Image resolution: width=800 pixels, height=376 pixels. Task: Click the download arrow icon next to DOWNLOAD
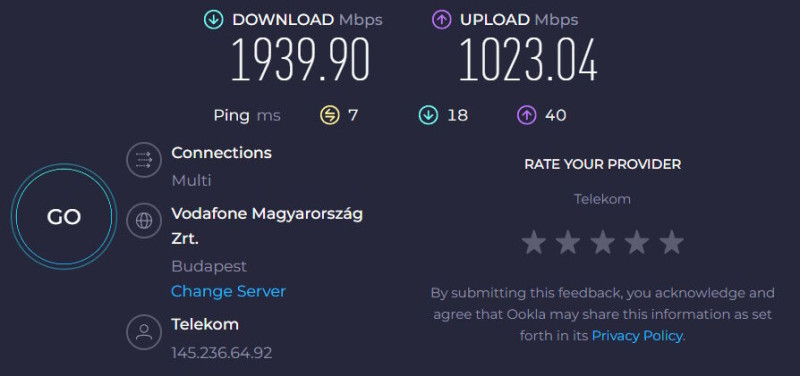pos(213,20)
